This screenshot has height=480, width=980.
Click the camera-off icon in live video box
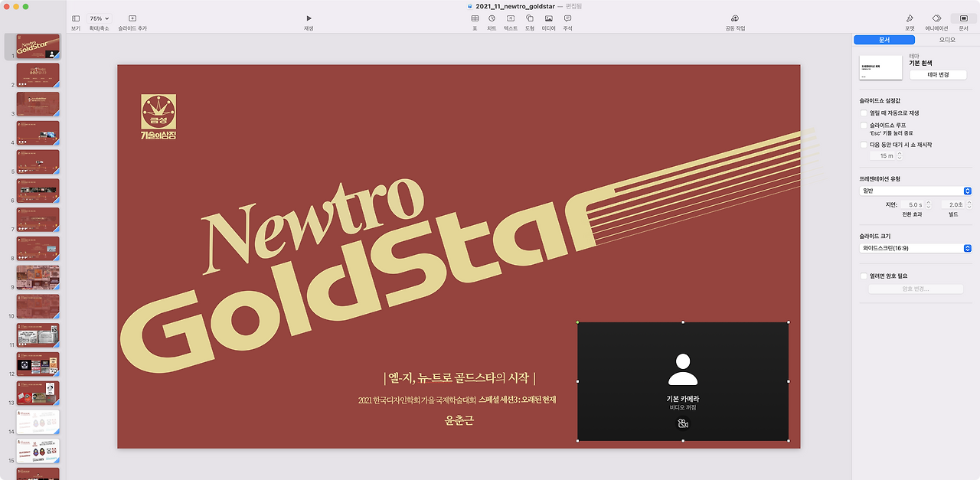(x=683, y=423)
